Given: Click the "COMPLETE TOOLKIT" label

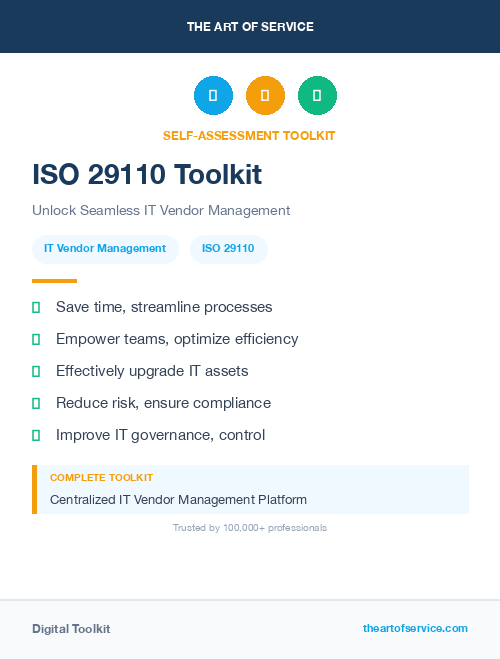Looking at the screenshot, I should pyautogui.click(x=101, y=478).
